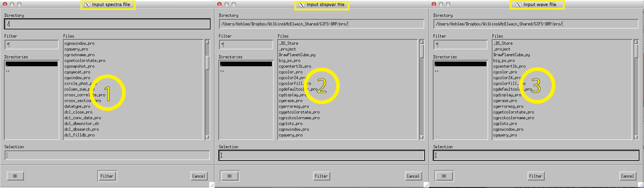Click Selection field in Input wave file dialog

536,155
